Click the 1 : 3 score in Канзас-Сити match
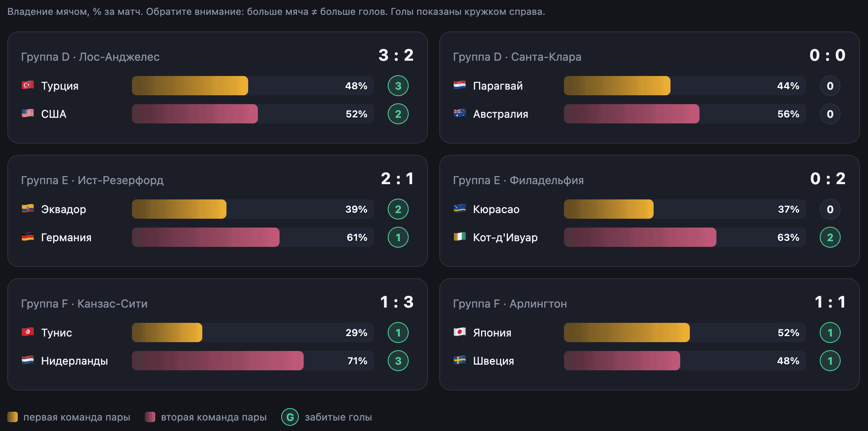 pos(397,302)
